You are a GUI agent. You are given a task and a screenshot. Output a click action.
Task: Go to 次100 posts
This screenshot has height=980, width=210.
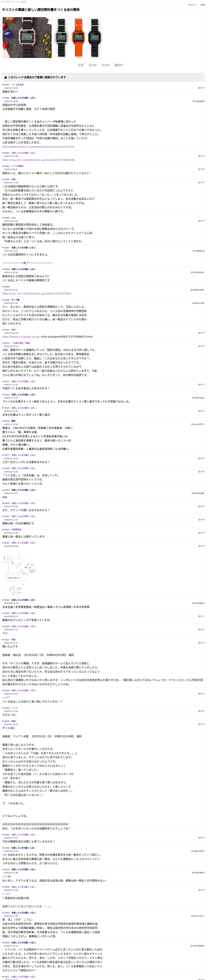pos(105,65)
